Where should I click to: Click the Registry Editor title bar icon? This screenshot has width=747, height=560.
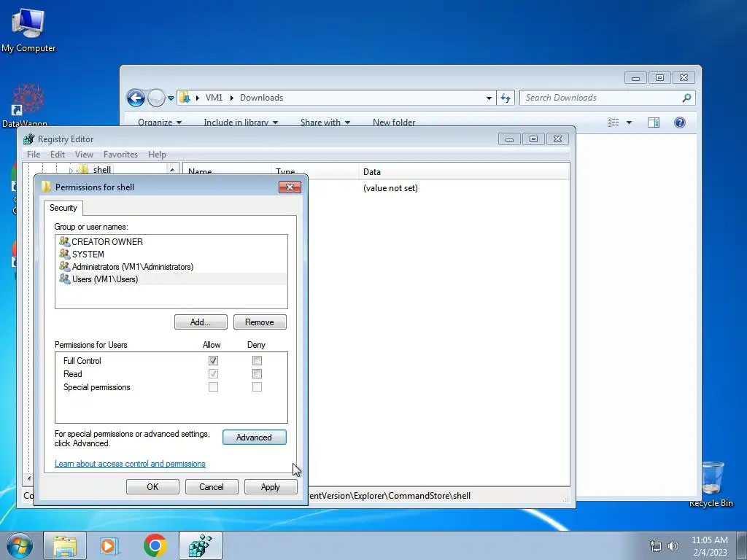(29, 139)
